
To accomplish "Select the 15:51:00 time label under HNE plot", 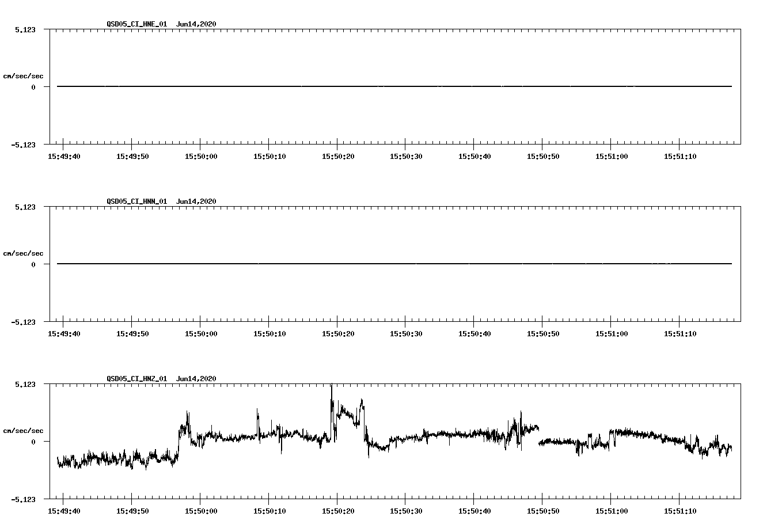I will (612, 156).
